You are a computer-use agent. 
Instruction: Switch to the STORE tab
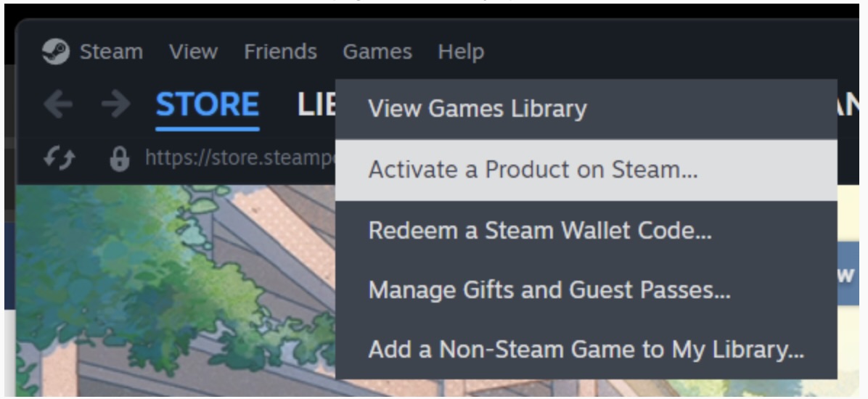[208, 105]
